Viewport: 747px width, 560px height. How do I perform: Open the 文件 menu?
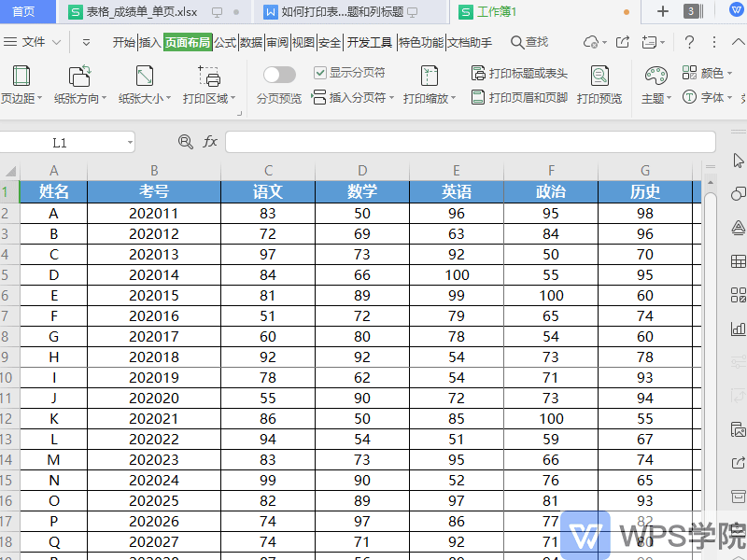coord(33,42)
